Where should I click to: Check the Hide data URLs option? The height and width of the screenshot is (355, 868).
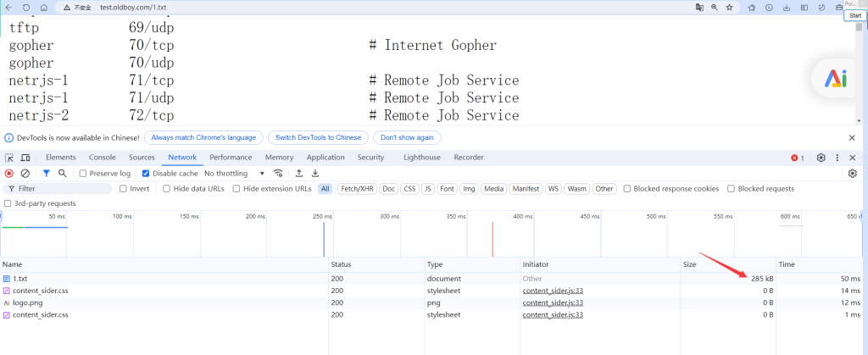pyautogui.click(x=167, y=189)
